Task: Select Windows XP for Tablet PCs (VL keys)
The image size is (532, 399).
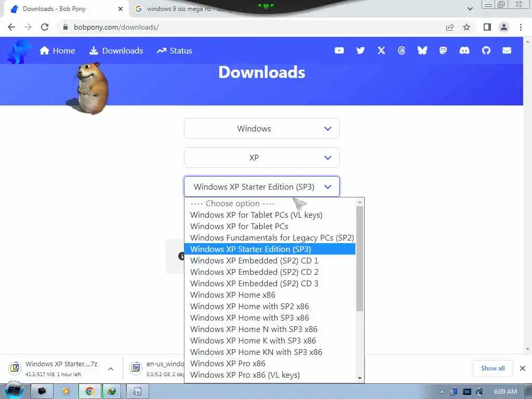Action: tap(270, 215)
